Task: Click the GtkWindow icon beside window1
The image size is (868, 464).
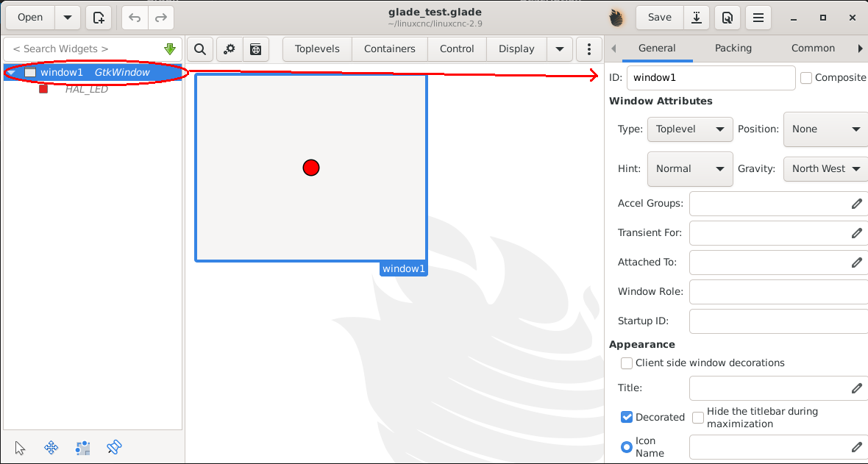Action: pyautogui.click(x=30, y=73)
